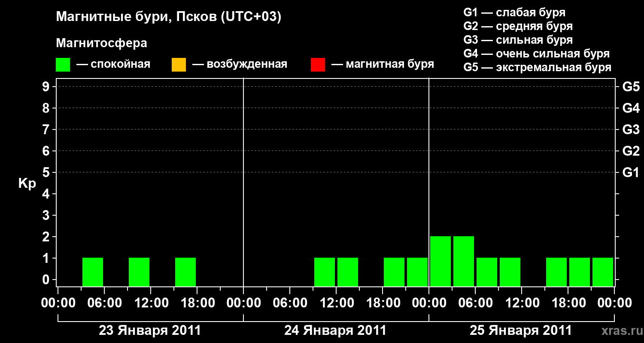Image resolution: width=644 pixels, height=343 pixels.
Task: Click the orange 'возбужденная' legend swatch
Action: pyautogui.click(x=179, y=65)
